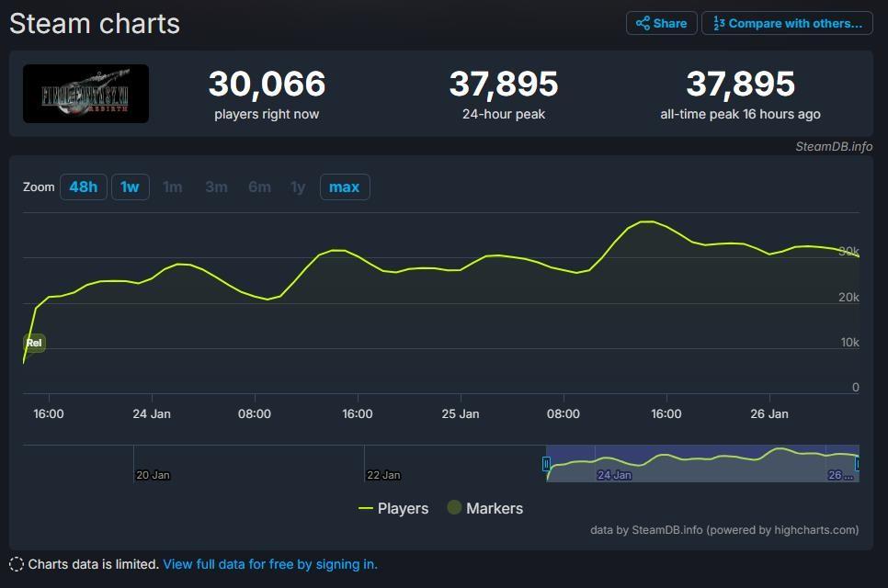Open Compare with others dialog
The height and width of the screenshot is (588, 888).
[787, 23]
